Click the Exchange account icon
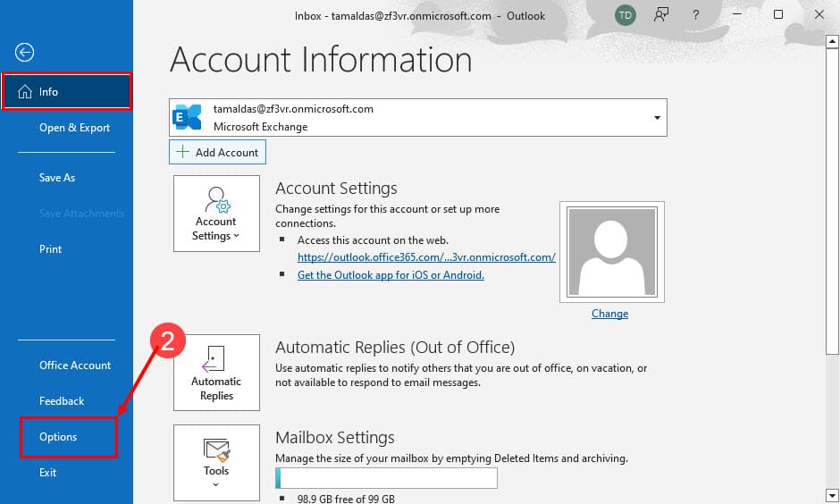The height and width of the screenshot is (504, 840). 187,117
